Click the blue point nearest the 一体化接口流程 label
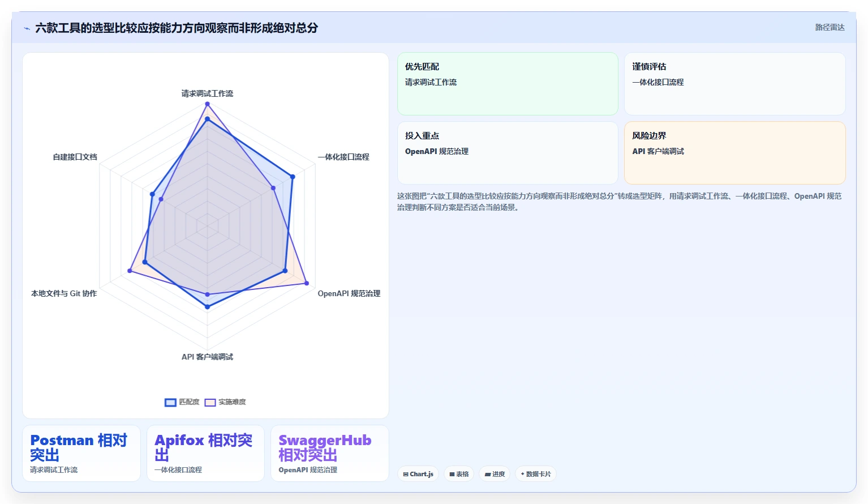 click(293, 177)
